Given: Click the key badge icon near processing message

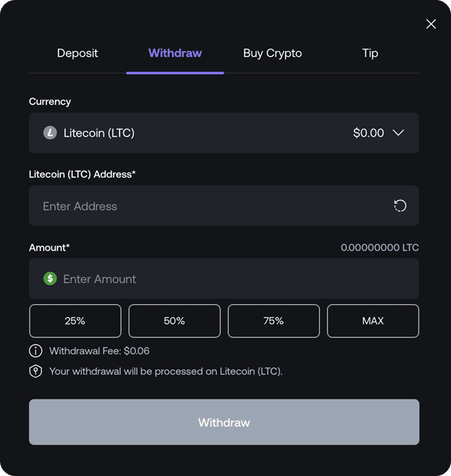Looking at the screenshot, I should [x=35, y=371].
